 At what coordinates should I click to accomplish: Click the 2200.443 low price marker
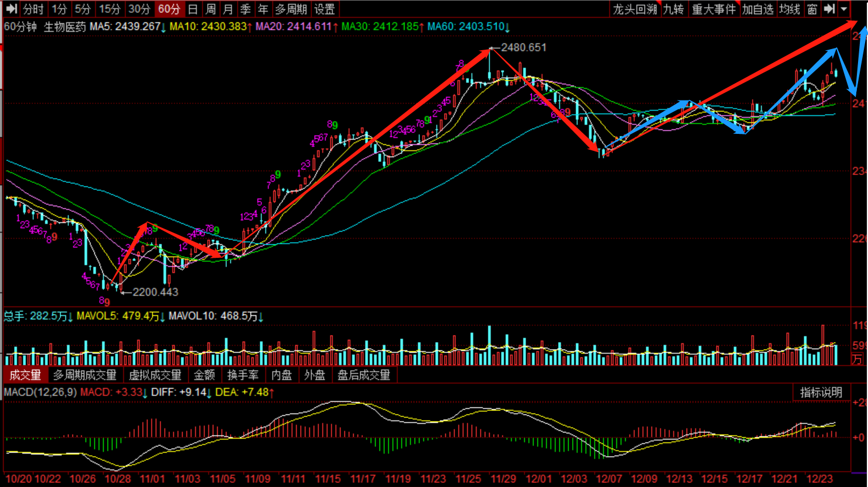[155, 292]
